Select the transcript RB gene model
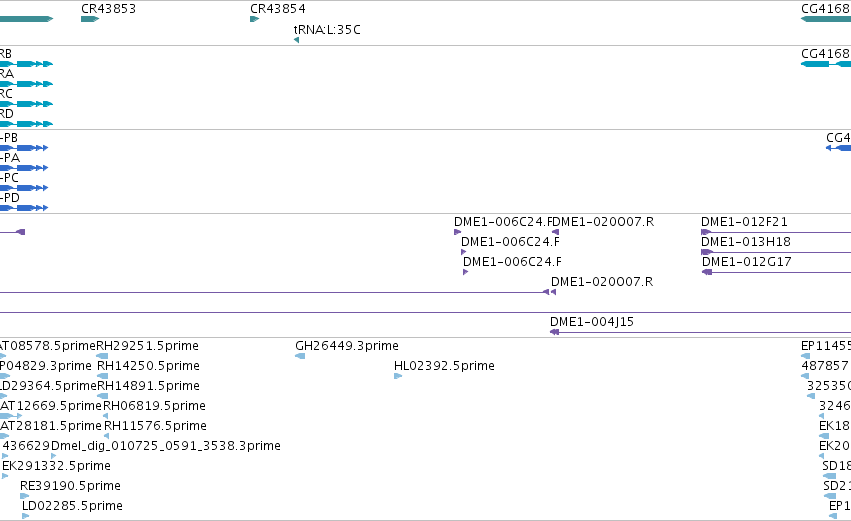 (x=26, y=64)
